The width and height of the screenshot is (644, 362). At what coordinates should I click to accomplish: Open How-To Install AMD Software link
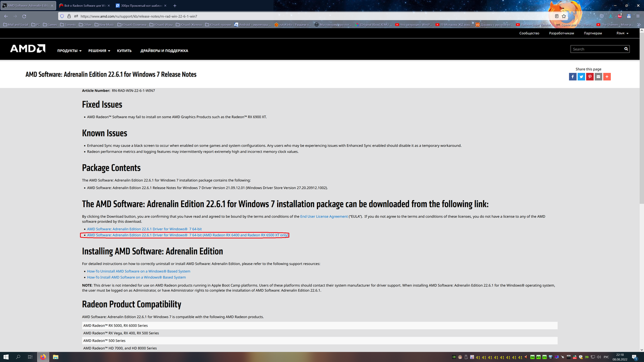(136, 277)
